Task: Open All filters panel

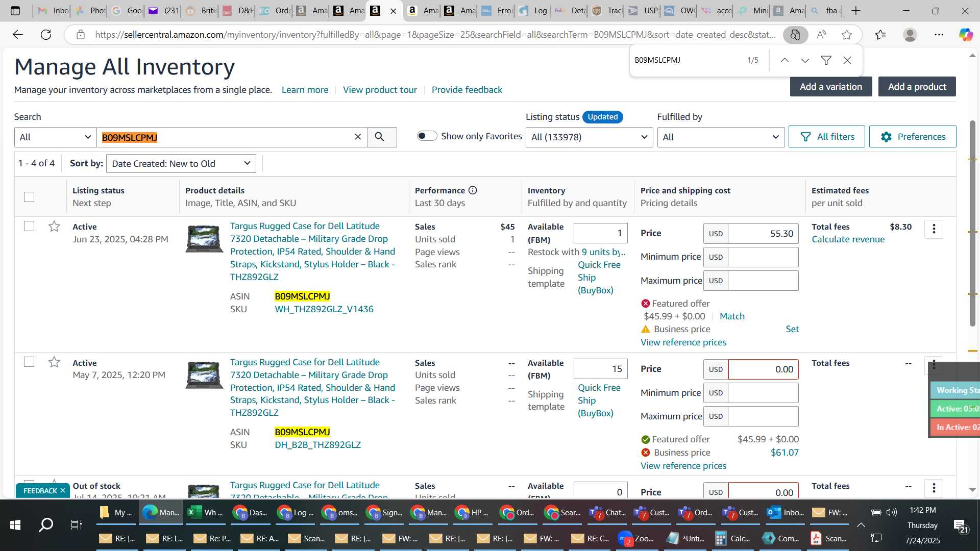Action: (x=827, y=137)
